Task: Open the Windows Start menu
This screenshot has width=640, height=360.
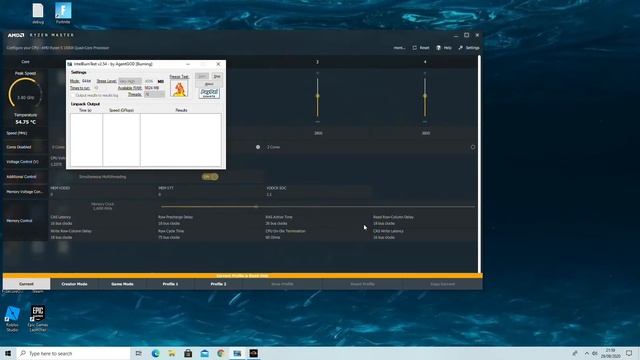Action: 8,353
